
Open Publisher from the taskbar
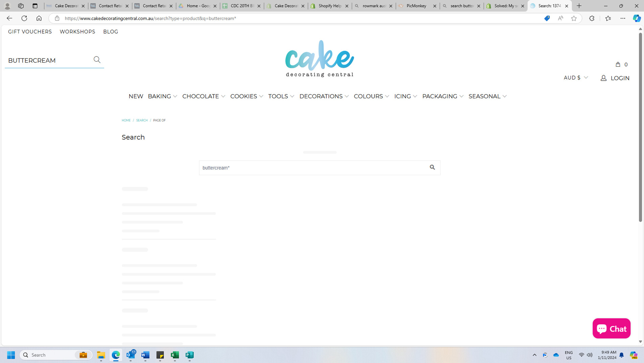190,355
